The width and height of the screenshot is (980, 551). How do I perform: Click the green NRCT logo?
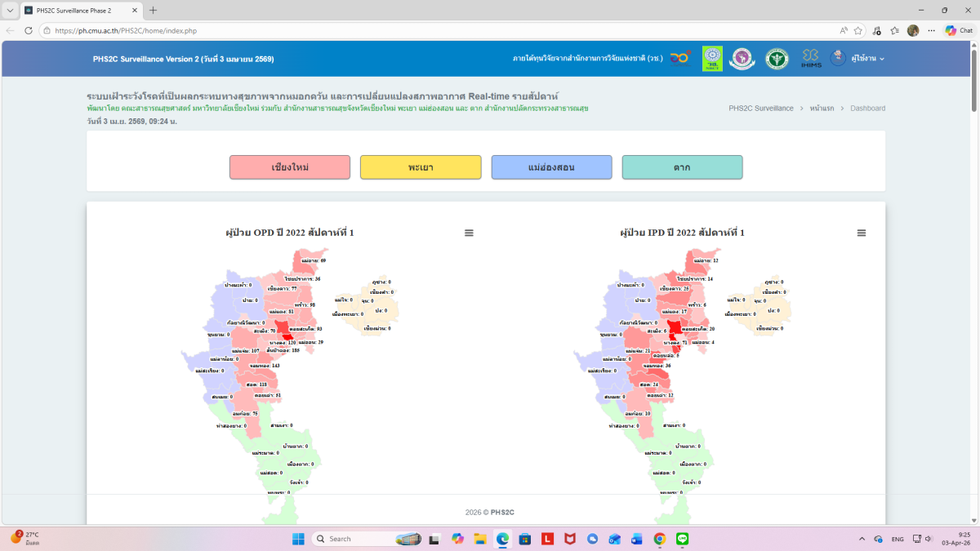click(712, 59)
